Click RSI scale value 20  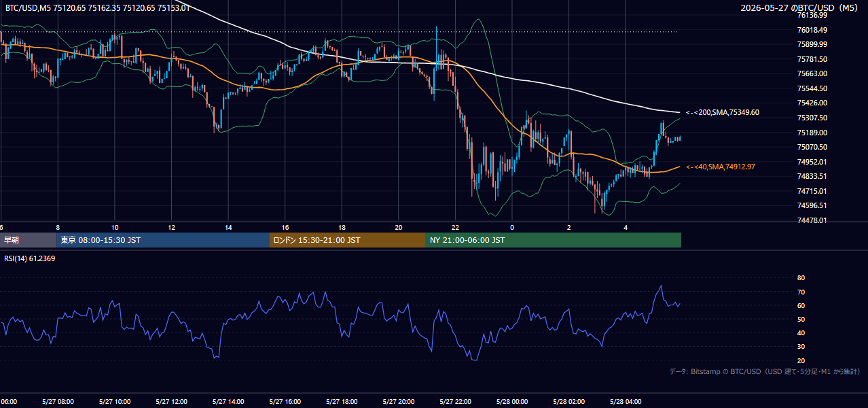pyautogui.click(x=801, y=360)
